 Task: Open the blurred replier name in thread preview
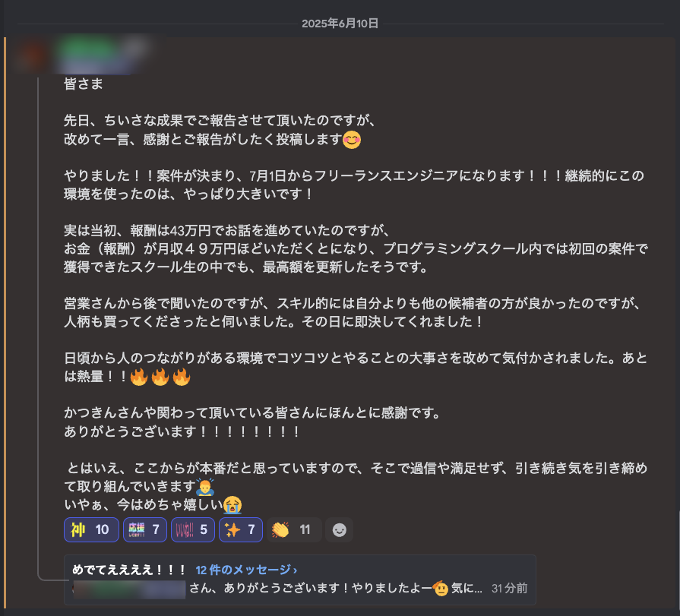(x=129, y=589)
